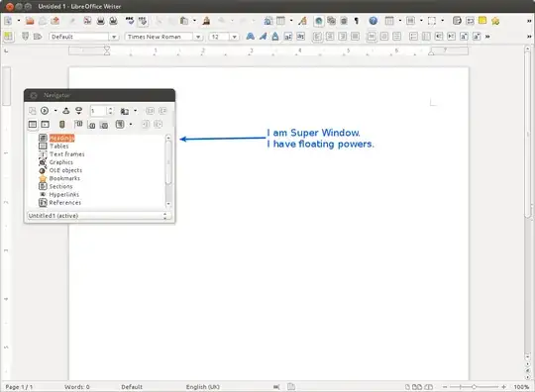Click the Format Paintbrush icon
Screen dimensions: 535x392
coord(206,21)
